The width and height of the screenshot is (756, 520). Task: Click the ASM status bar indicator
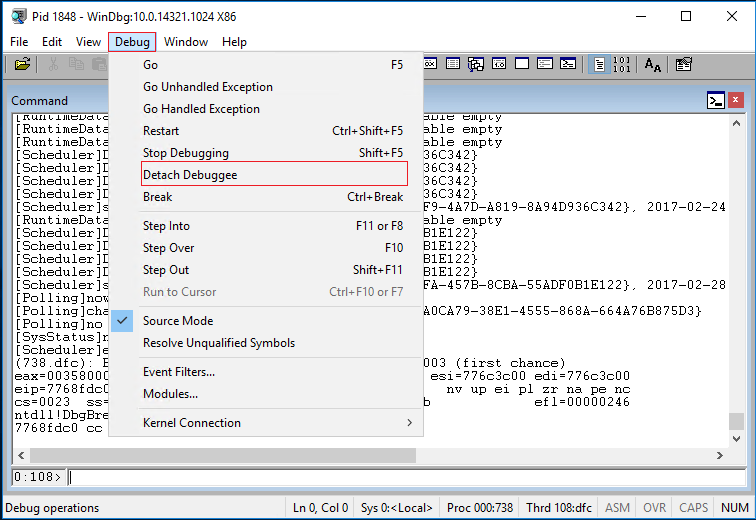point(617,507)
